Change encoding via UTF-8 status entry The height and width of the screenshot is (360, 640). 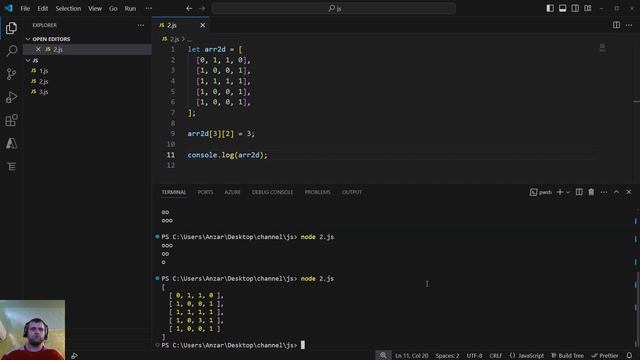pos(474,356)
